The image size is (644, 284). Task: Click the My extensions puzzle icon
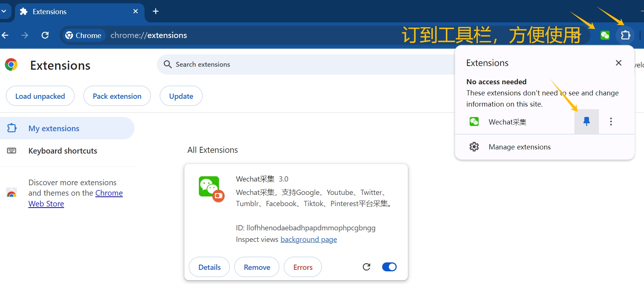point(12,128)
